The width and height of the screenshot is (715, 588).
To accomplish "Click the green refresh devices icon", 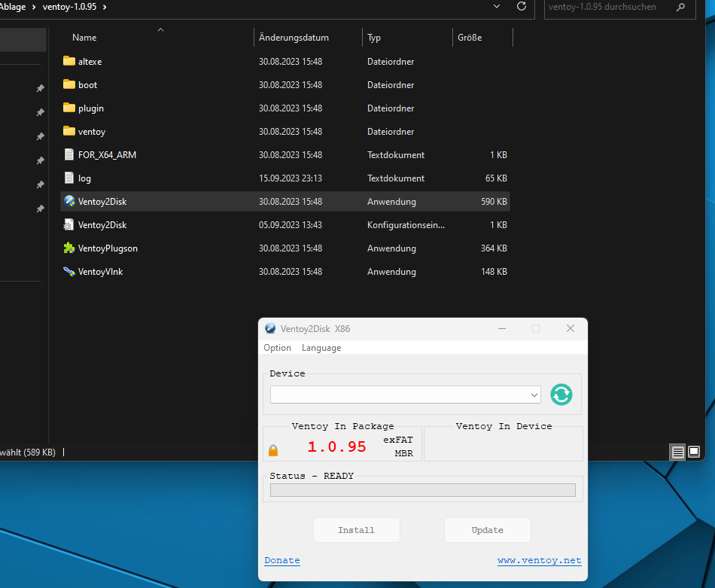I will click(x=561, y=395).
